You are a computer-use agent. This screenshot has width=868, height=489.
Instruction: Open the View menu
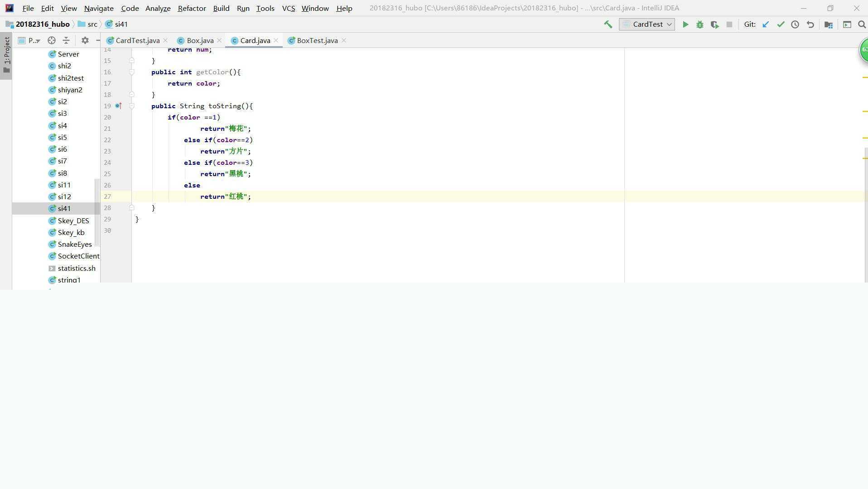(x=69, y=8)
